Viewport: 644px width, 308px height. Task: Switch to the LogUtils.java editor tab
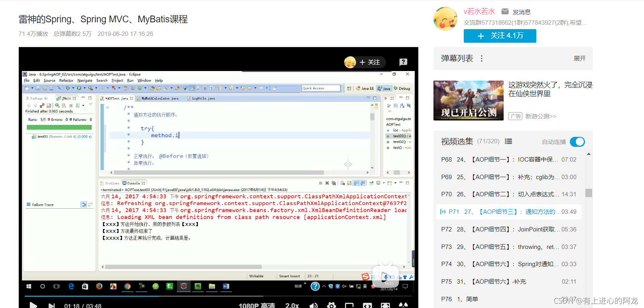pyautogui.click(x=201, y=98)
